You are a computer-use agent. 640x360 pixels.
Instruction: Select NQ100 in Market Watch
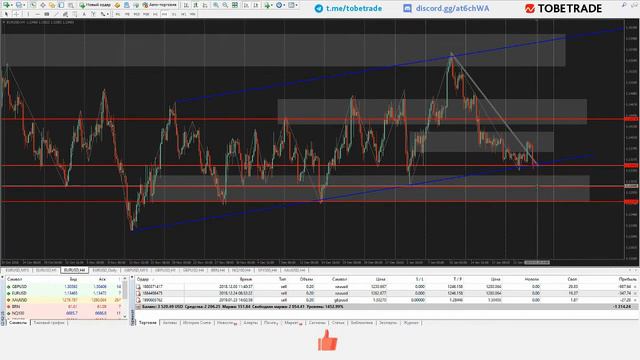[63, 313]
